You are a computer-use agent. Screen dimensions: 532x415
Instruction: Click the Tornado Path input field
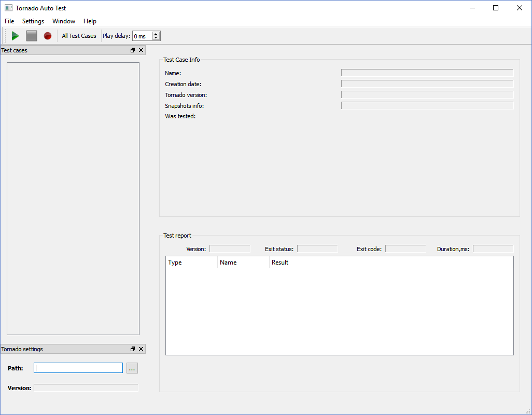click(x=78, y=368)
